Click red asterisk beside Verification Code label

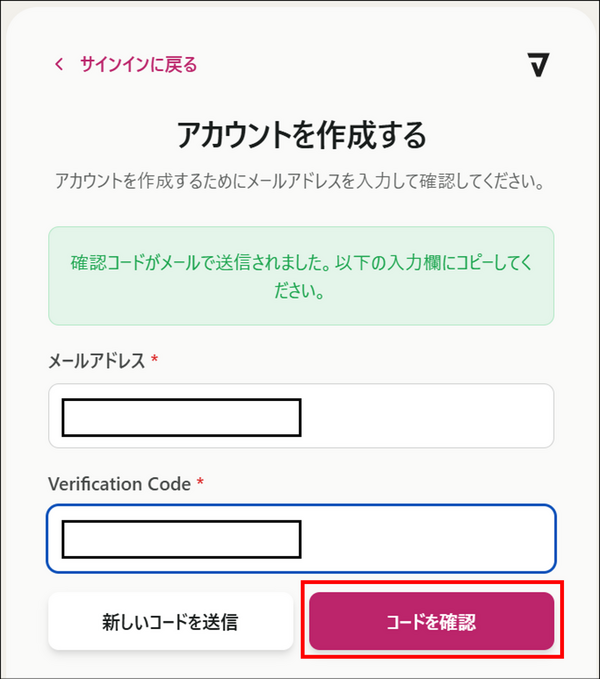point(200,483)
